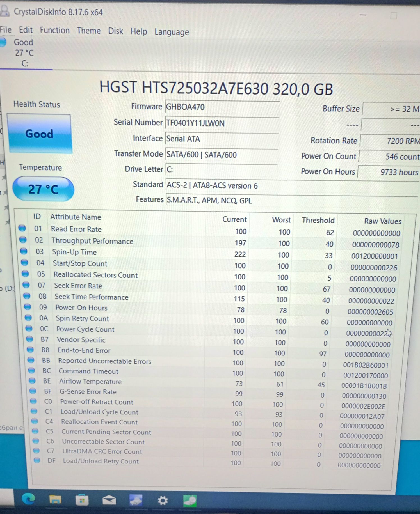The height and width of the screenshot is (514, 420).
Task: Open the Theme menu
Action: 89,31
